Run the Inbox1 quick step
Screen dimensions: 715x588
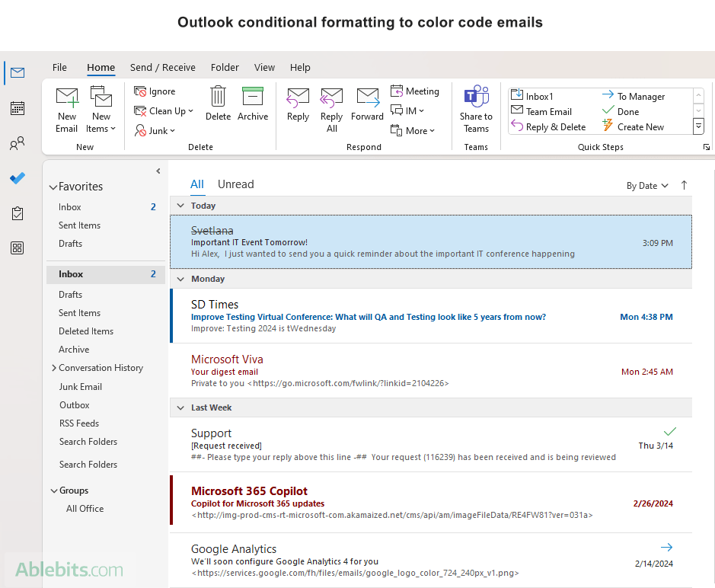pyautogui.click(x=532, y=96)
